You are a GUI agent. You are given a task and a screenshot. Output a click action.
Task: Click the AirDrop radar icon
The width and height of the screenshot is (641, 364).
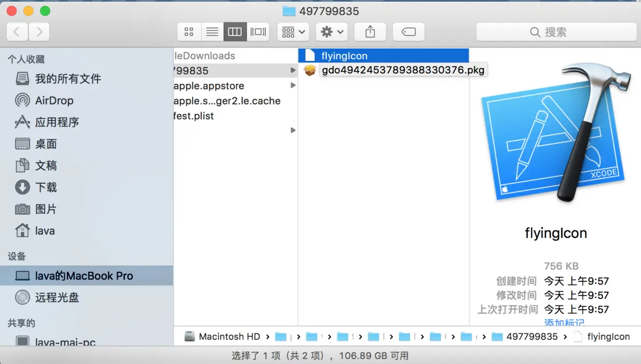pos(22,100)
